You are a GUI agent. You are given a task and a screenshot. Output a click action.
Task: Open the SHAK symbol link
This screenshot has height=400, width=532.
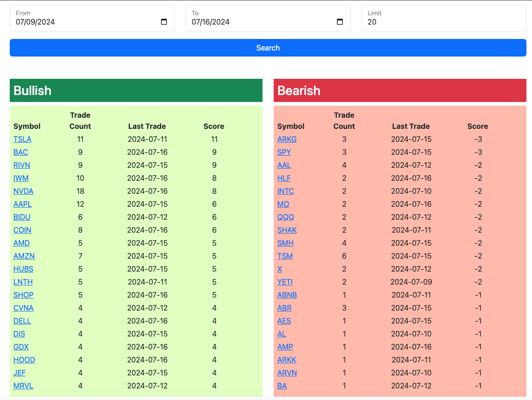287,230
